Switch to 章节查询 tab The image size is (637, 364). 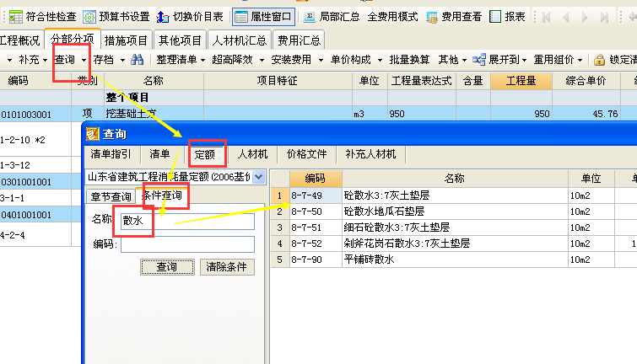point(111,196)
